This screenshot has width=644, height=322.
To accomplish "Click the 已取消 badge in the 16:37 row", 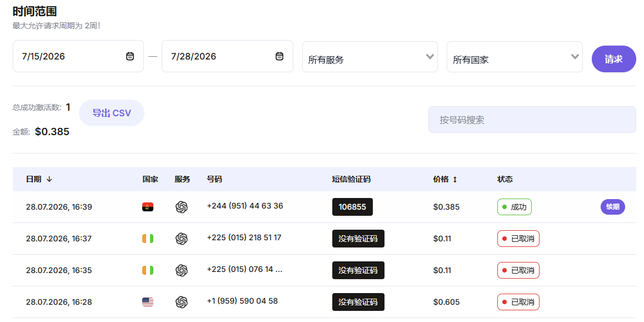I will 518,239.
